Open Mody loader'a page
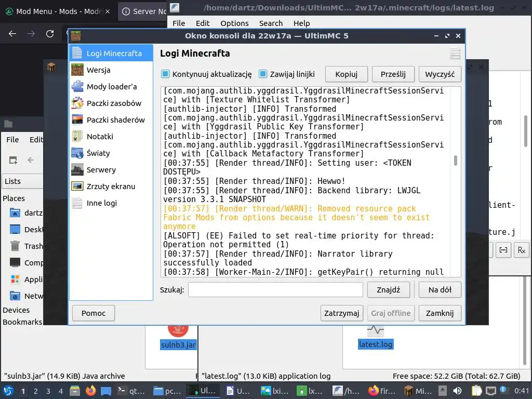The width and height of the screenshot is (532, 399). point(111,87)
